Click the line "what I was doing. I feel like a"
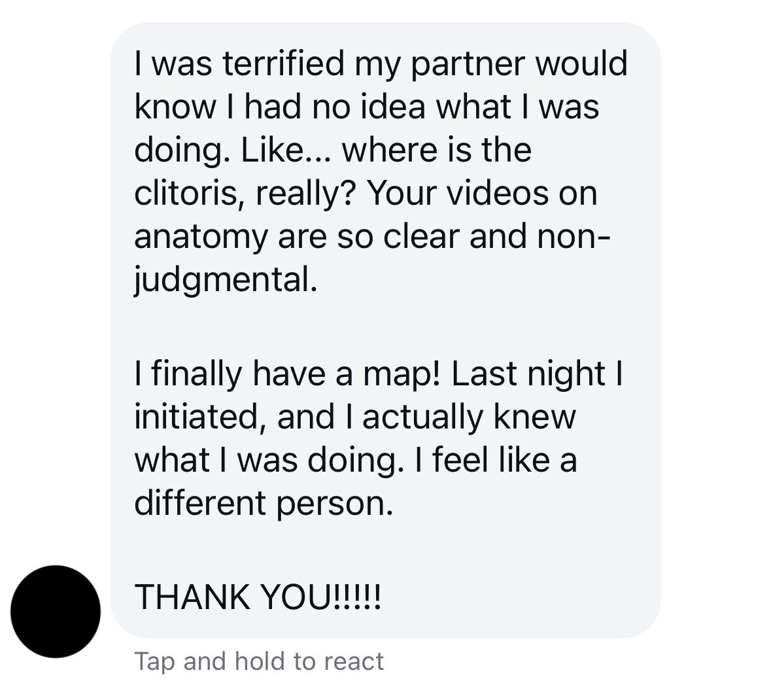The height and width of the screenshot is (700, 771). click(356, 460)
